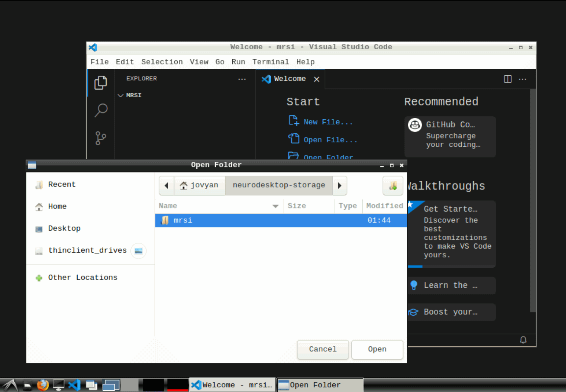
Task: Open the Explorer view in activity bar
Action: coord(101,83)
